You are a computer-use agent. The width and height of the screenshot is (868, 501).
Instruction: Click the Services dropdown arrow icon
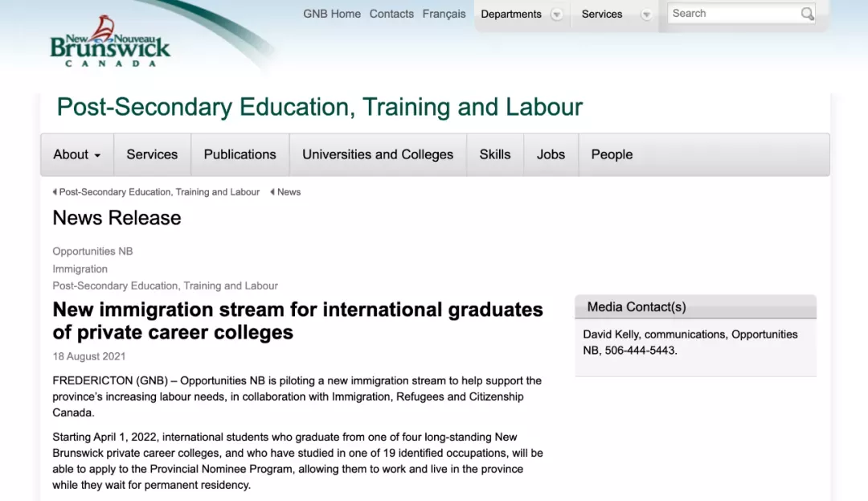tap(646, 14)
